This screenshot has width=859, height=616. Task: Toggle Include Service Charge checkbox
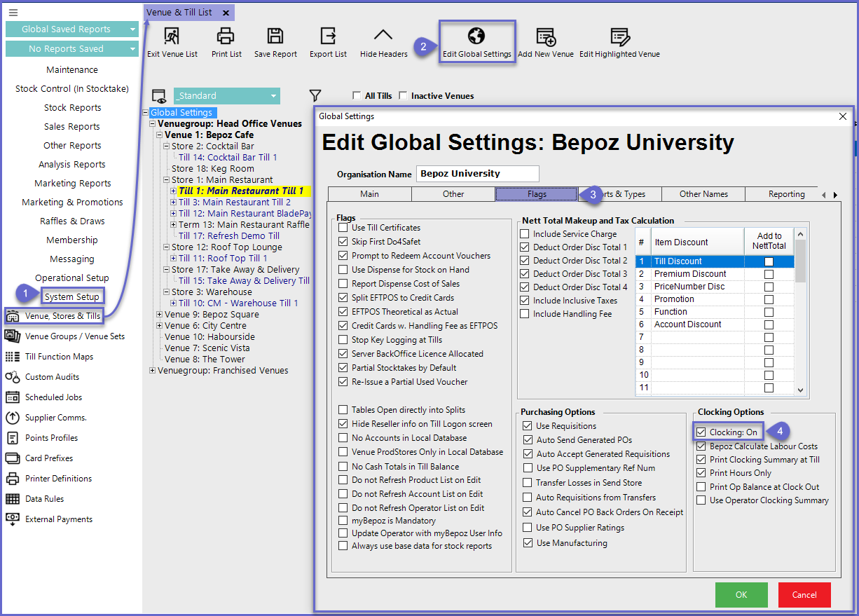[525, 234]
